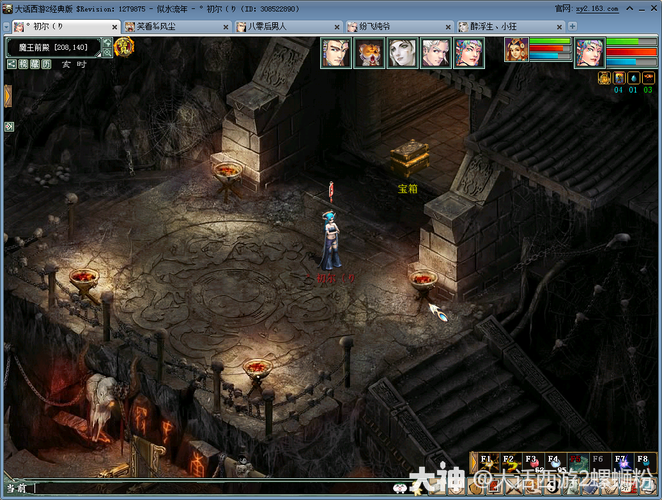Select the tiger pet team portrait
The width and height of the screenshot is (662, 500).
click(369, 53)
